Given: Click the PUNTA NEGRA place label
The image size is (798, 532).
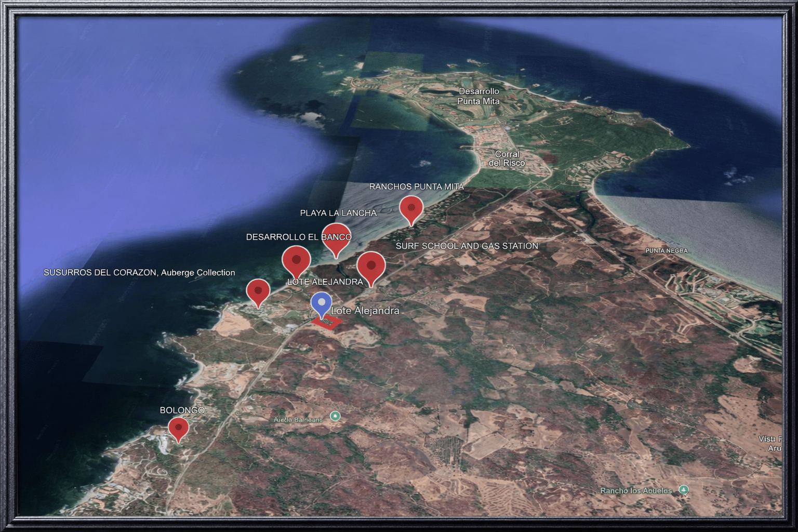Looking at the screenshot, I should (x=666, y=251).
